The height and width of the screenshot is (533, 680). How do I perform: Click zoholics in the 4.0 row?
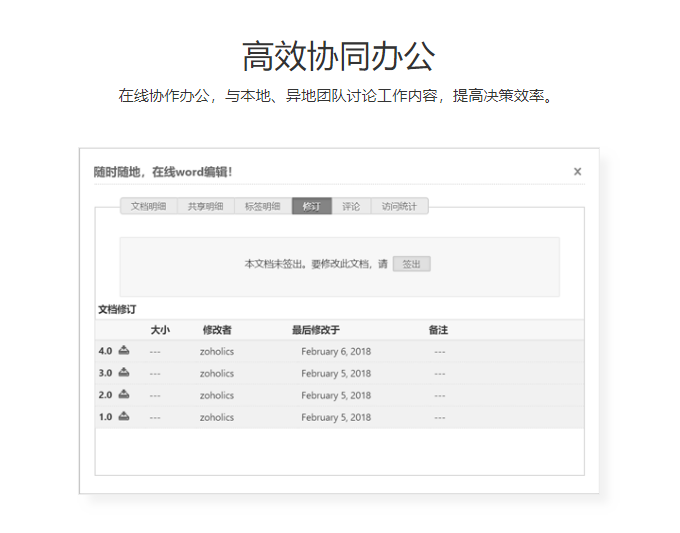217,352
